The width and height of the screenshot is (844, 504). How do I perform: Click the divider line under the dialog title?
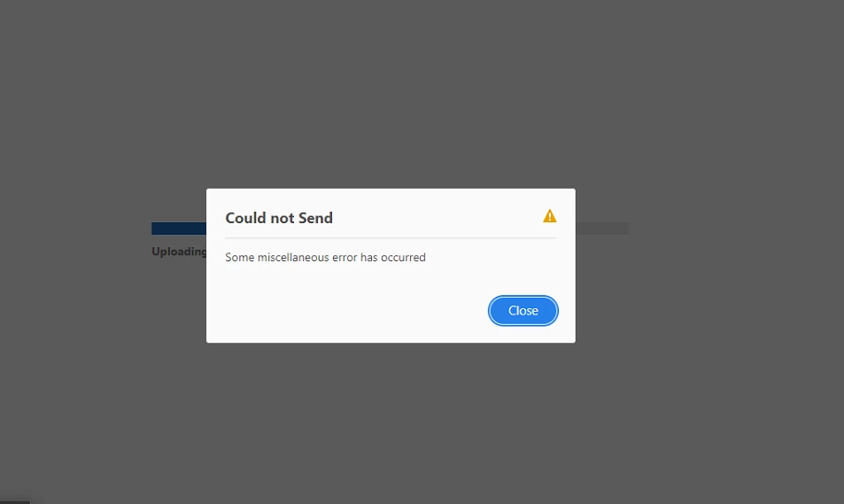pyautogui.click(x=391, y=237)
